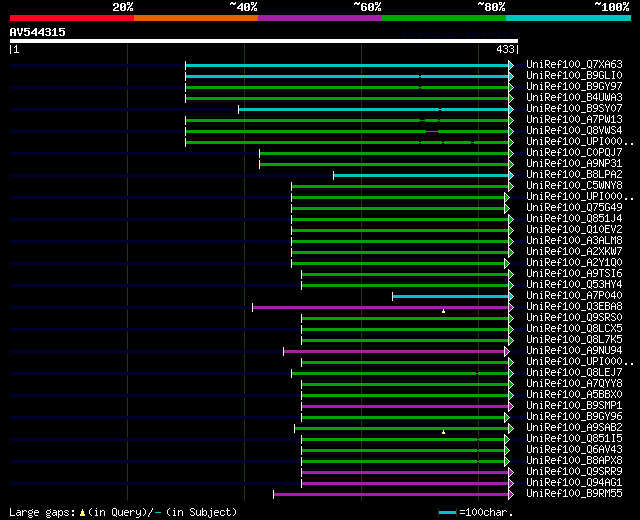Click the UniRef100_Q75G49 label

pyautogui.click(x=574, y=208)
